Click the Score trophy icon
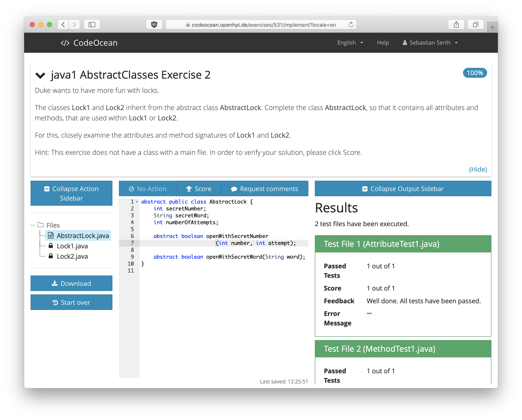Viewport: 522px width, 420px height. 189,189
